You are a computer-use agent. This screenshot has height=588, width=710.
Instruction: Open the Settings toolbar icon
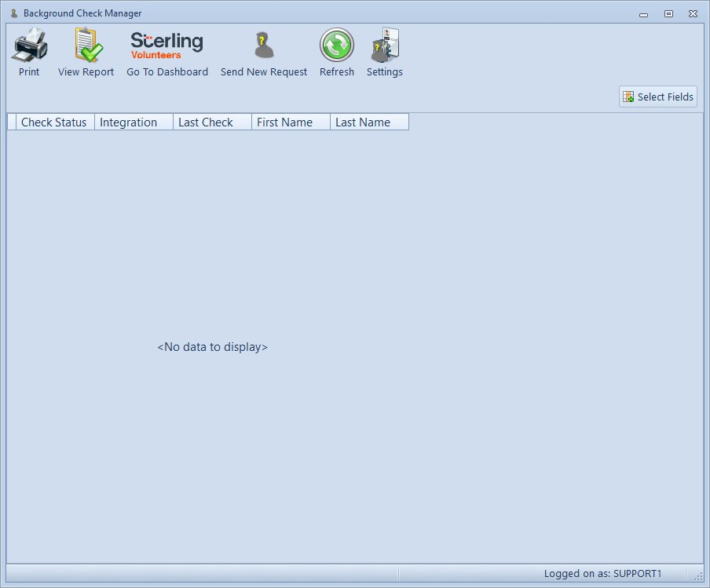[385, 46]
